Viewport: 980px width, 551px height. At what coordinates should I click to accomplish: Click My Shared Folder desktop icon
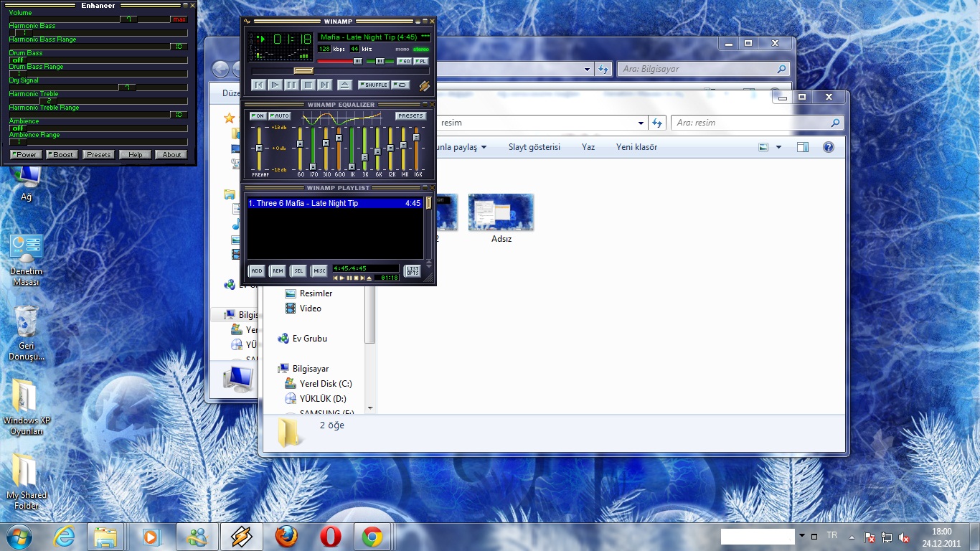coord(26,482)
